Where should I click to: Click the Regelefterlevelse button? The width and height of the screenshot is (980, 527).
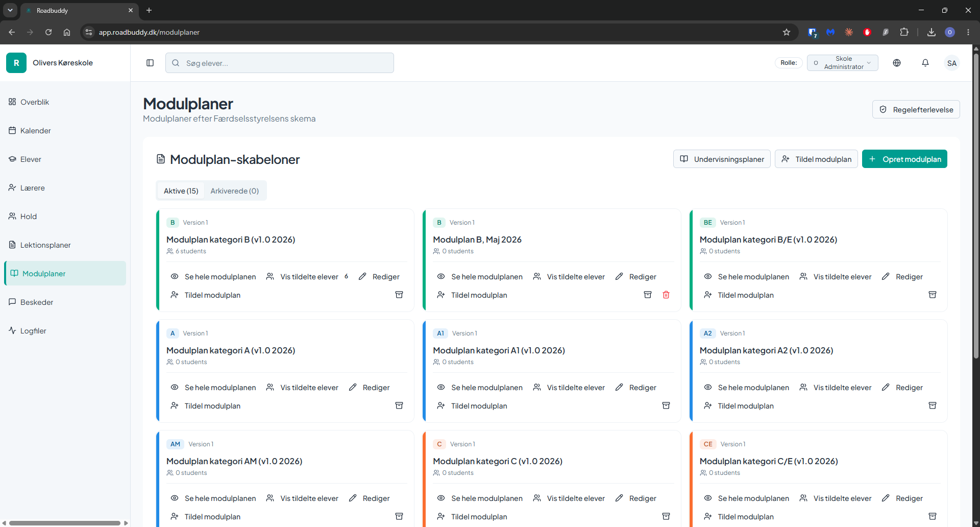(916, 109)
